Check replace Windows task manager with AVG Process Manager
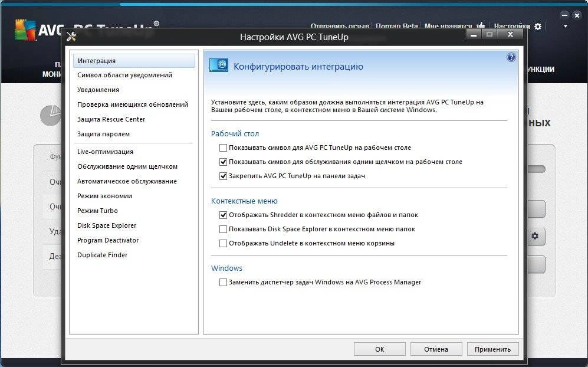588x367 pixels. 223,282
